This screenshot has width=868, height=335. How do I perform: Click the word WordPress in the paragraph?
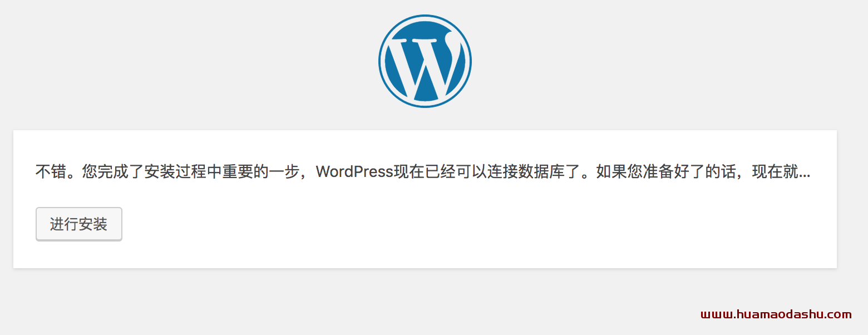click(355, 171)
